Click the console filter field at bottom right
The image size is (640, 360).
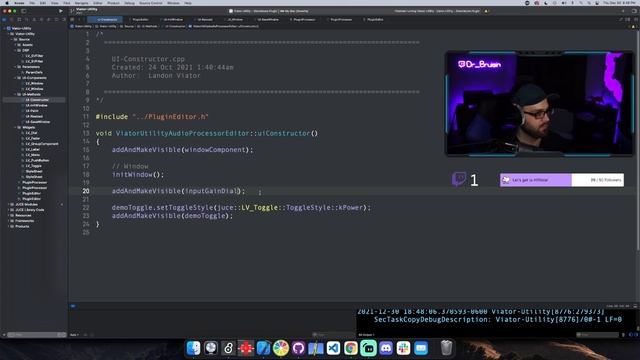pyautogui.click(x=598, y=335)
